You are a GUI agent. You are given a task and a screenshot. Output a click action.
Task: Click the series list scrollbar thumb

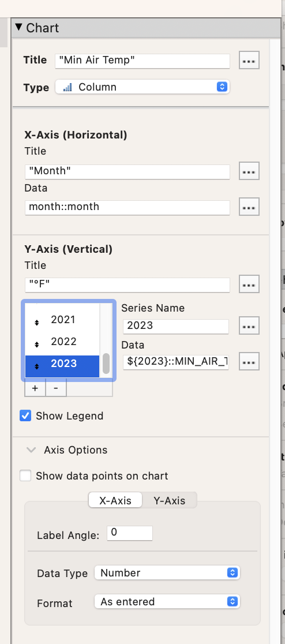point(106,363)
